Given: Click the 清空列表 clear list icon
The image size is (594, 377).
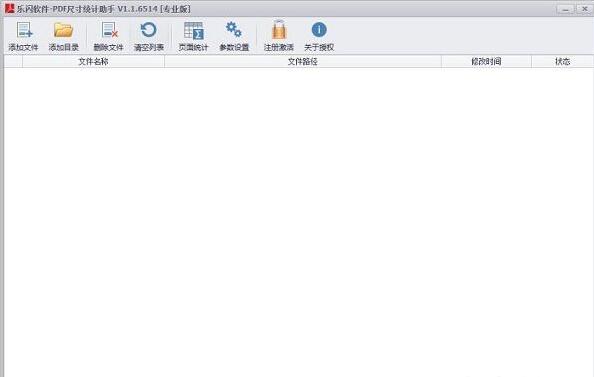Looking at the screenshot, I should [x=148, y=30].
